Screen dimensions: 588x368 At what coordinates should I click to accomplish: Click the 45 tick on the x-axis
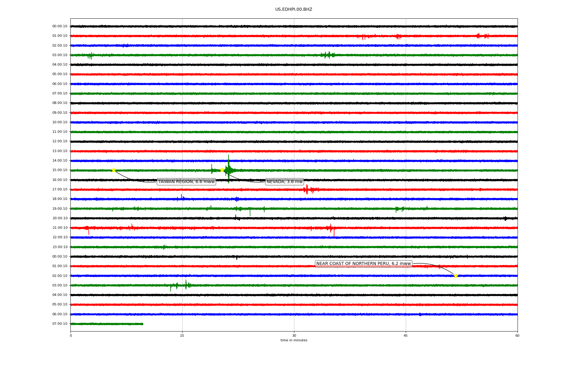(406, 335)
